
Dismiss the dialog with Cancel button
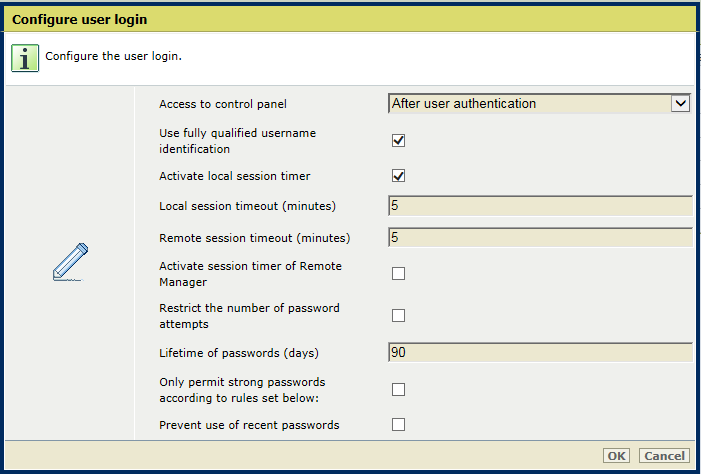664,456
